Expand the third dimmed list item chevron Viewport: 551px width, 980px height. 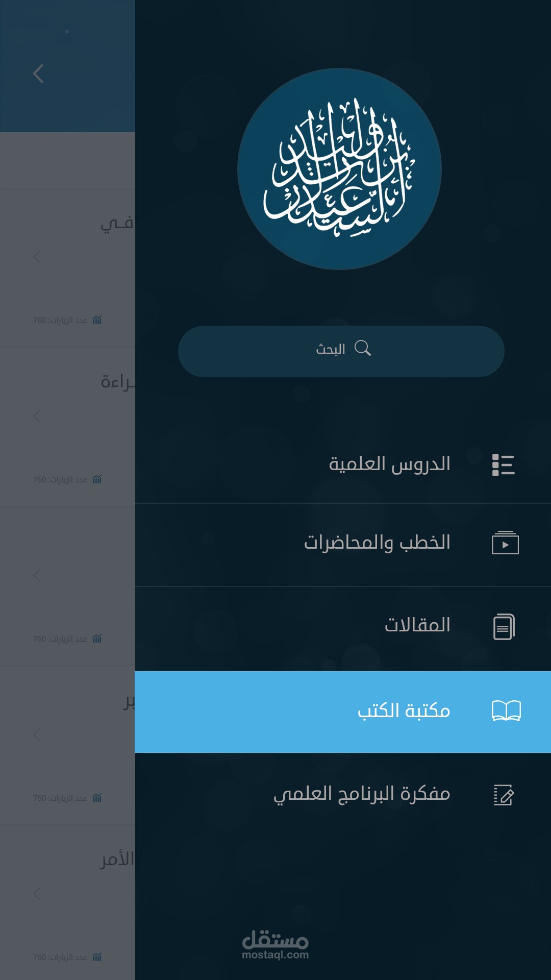point(37,575)
